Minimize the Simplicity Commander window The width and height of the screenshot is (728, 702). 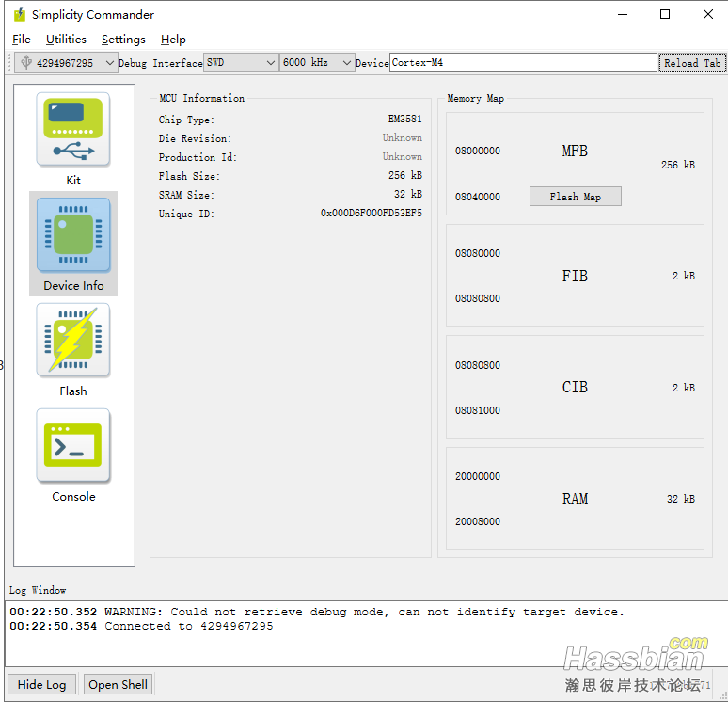click(623, 14)
